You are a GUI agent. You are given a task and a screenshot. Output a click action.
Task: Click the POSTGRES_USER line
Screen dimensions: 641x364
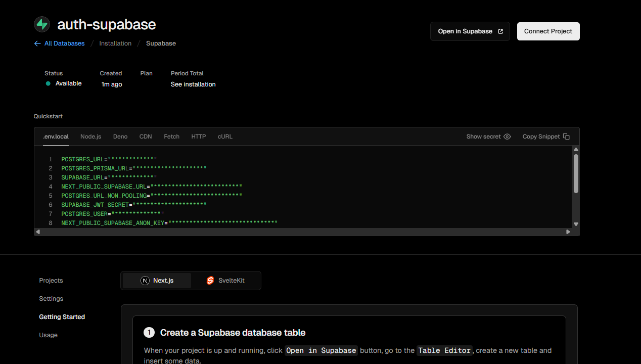[x=113, y=214]
